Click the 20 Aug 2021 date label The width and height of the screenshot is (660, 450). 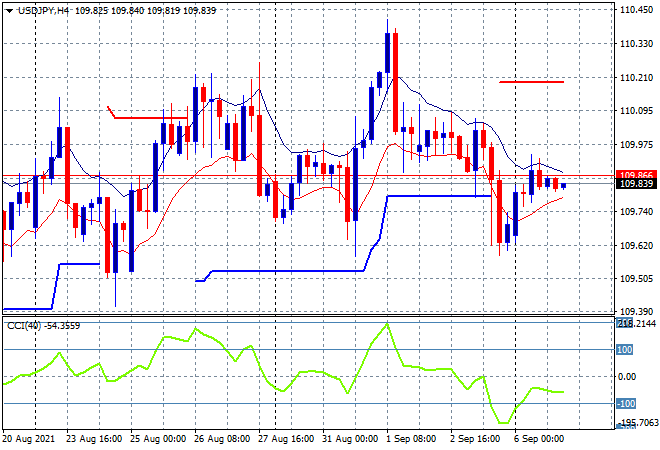coord(29,439)
